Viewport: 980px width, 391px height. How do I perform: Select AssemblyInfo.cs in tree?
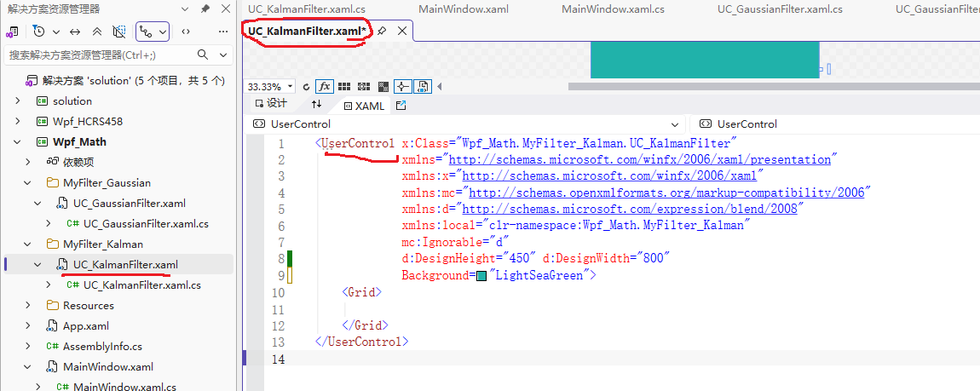[x=102, y=346]
